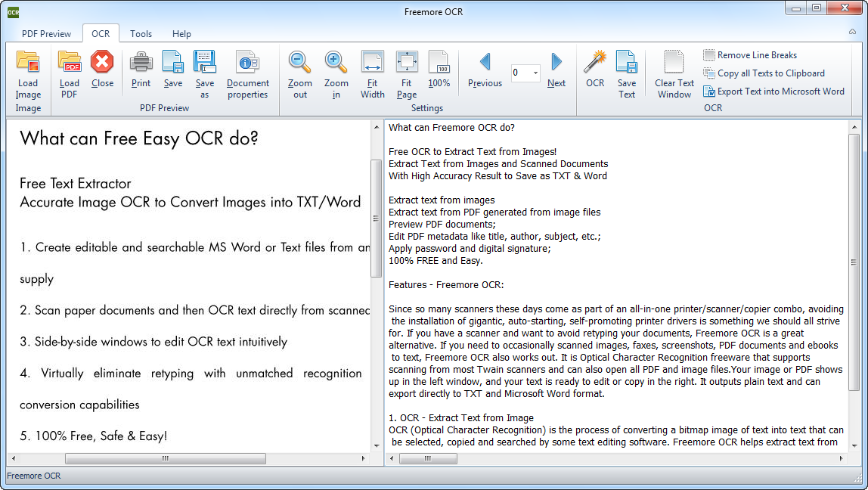The height and width of the screenshot is (490, 868).
Task: Click the text pane vertical scrollbar thumb
Action: (854, 262)
